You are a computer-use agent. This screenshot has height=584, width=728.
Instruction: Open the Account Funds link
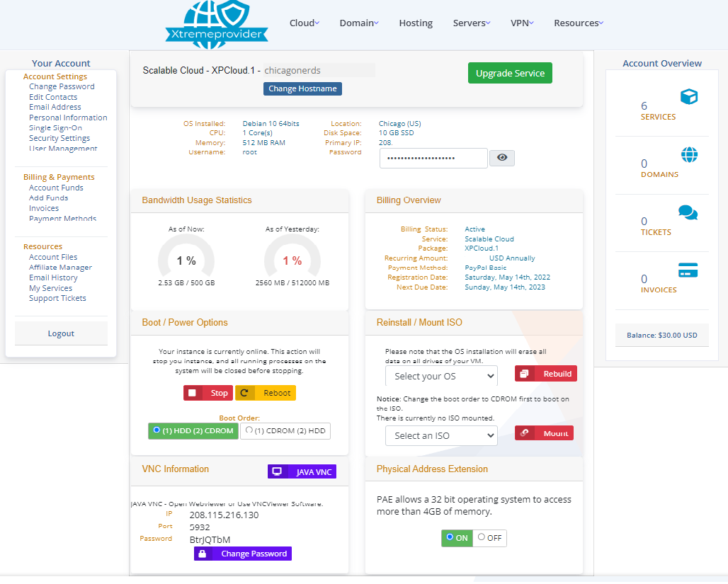56,188
